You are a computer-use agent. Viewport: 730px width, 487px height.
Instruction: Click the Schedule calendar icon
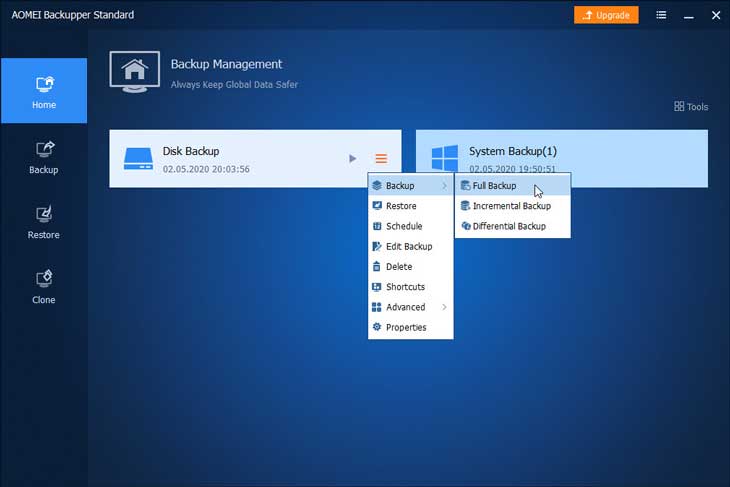pyautogui.click(x=377, y=226)
